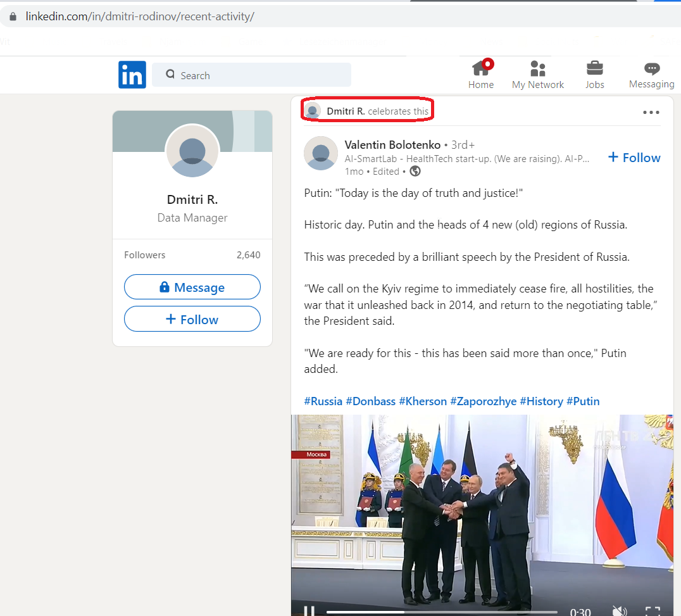Open Messaging from the top bar
Screen dimensions: 681x616
tap(651, 74)
